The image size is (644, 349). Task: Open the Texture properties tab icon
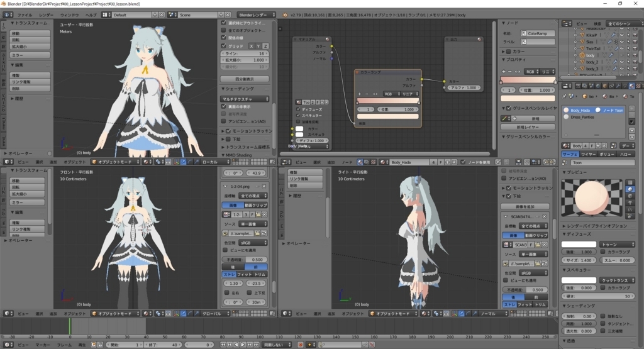coord(638,86)
